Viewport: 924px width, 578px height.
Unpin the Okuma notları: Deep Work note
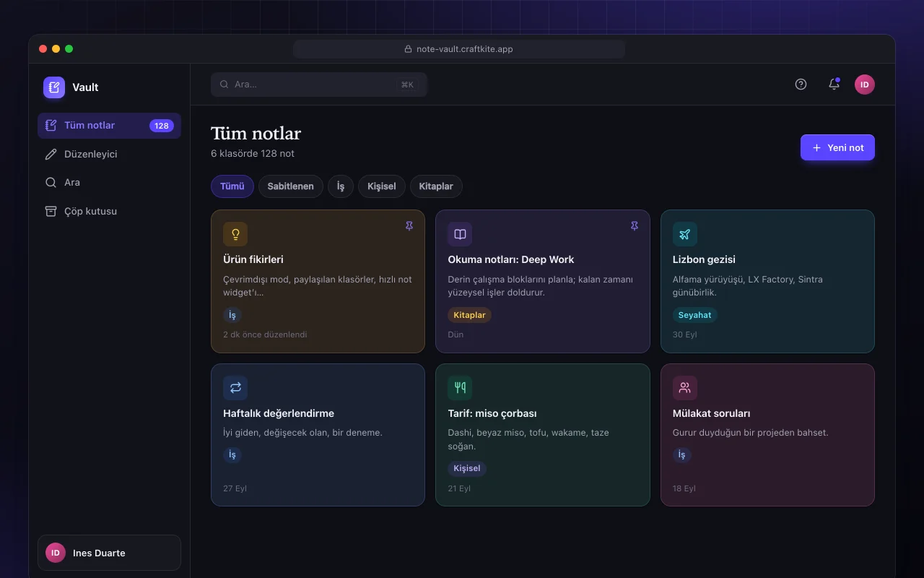(635, 226)
